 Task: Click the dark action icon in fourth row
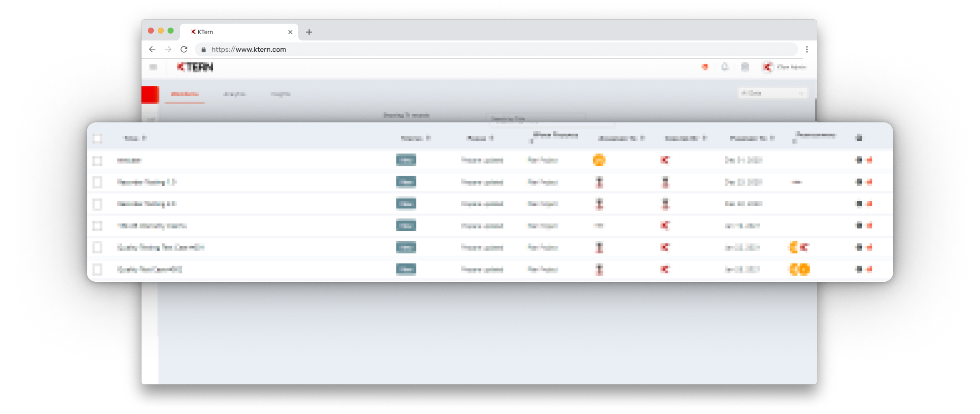tap(859, 226)
